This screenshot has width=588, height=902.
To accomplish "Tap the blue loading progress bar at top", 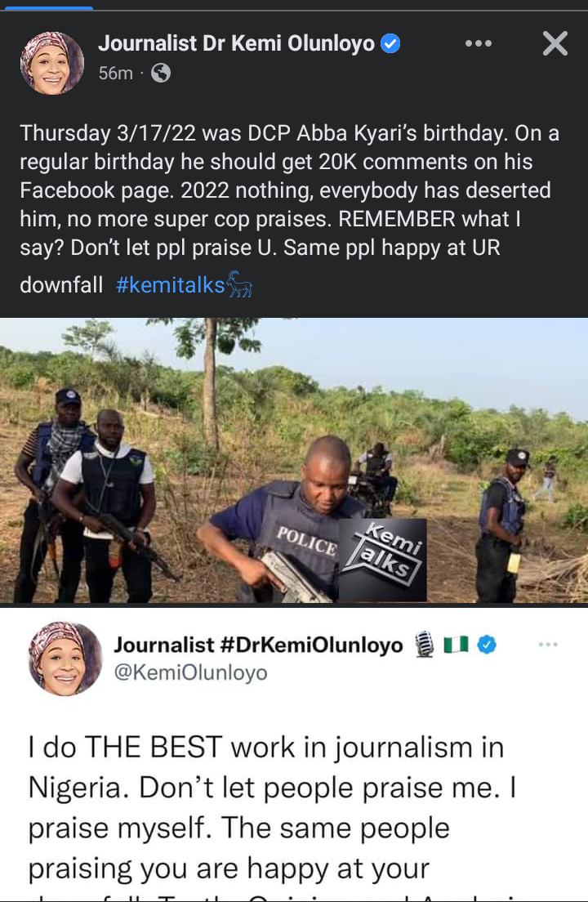I will pos(49,7).
